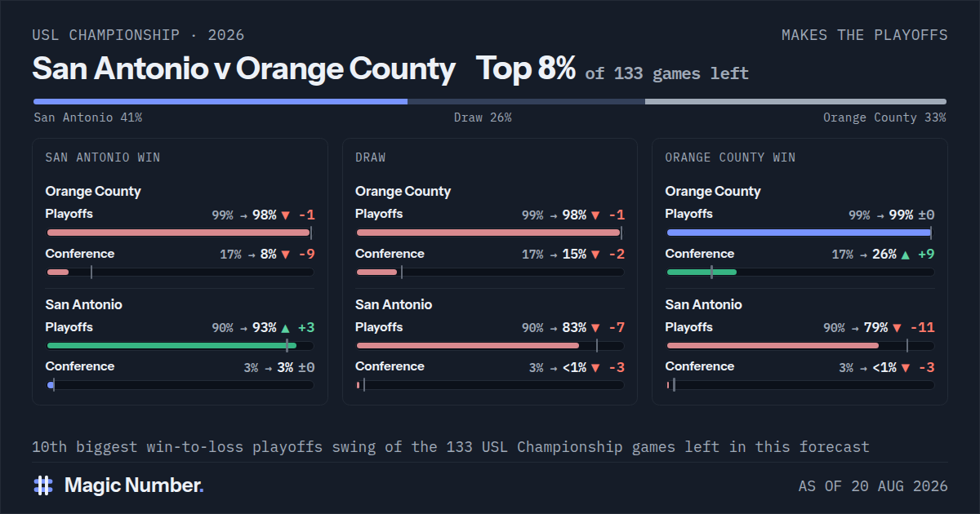Click the Makes the Playoffs label
This screenshot has height=514, width=980.
(x=865, y=35)
